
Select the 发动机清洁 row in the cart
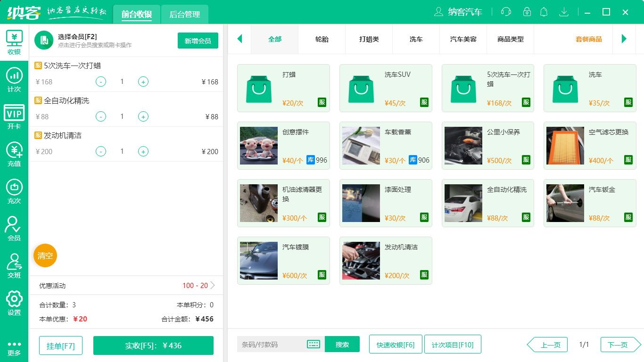126,144
